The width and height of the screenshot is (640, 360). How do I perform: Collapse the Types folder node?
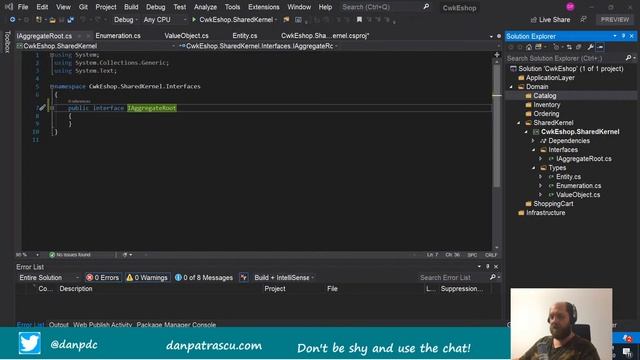pyautogui.click(x=533, y=168)
